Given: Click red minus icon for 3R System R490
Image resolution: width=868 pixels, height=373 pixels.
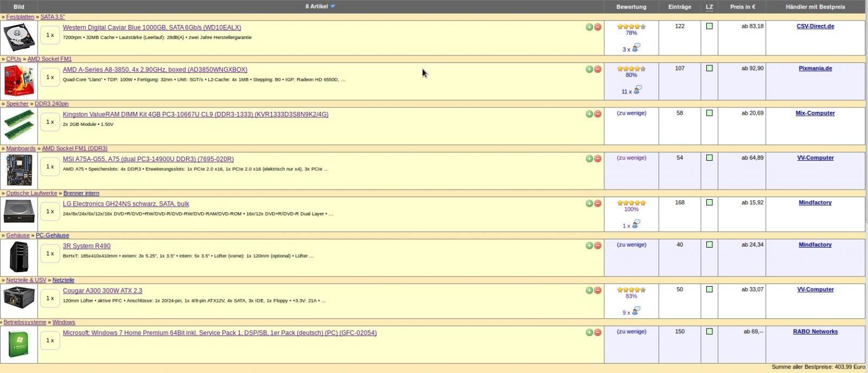Looking at the screenshot, I should [x=597, y=246].
